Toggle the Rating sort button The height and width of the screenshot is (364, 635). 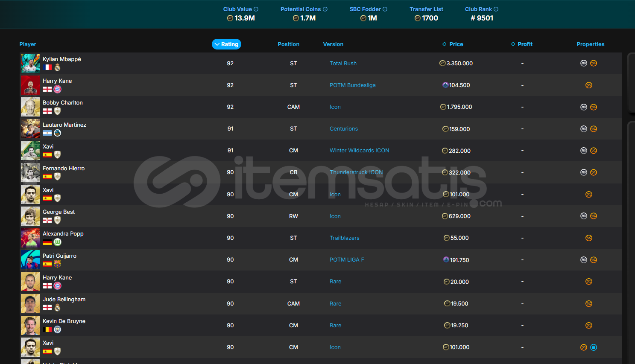226,44
